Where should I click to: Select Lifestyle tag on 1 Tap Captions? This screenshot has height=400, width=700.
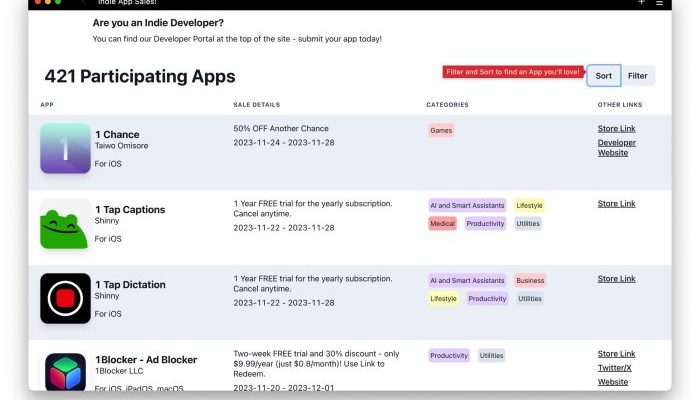(529, 205)
